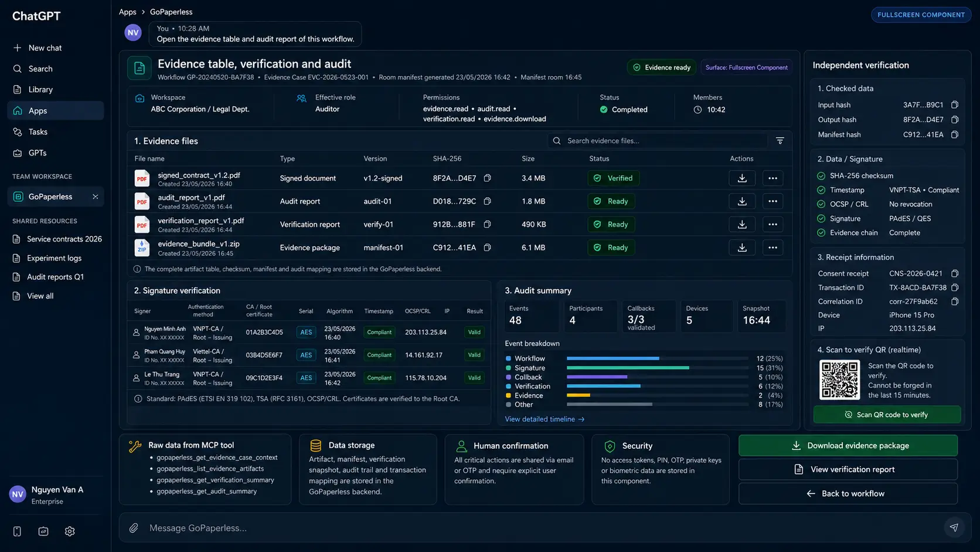
Task: Open more actions for verification_report_v1.pdf
Action: (773, 224)
